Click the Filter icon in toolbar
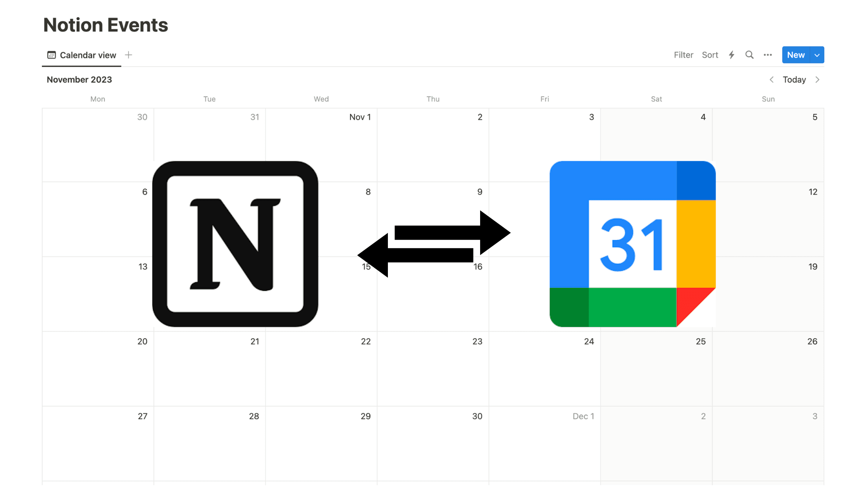The image size is (868, 488). point(683,55)
